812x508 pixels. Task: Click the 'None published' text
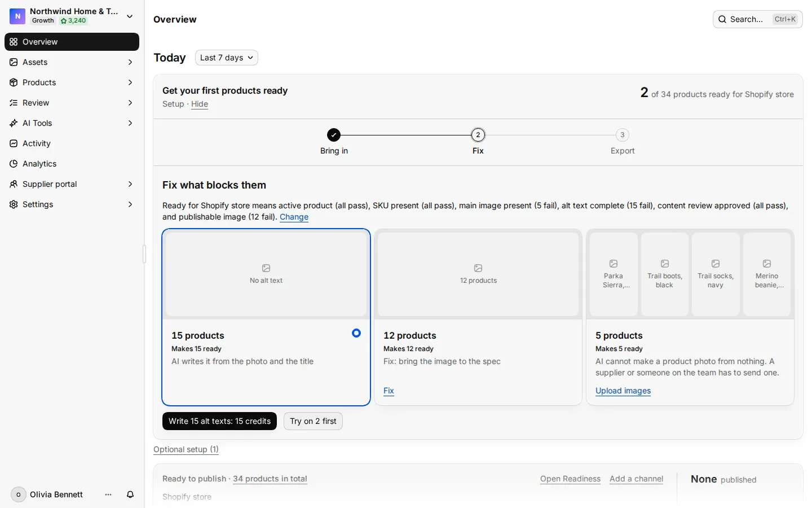tap(723, 479)
